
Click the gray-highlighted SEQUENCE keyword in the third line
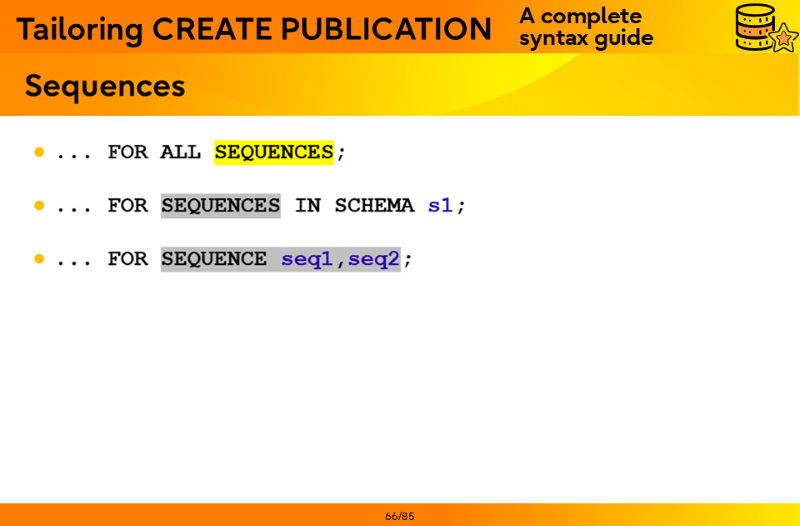coord(214,259)
